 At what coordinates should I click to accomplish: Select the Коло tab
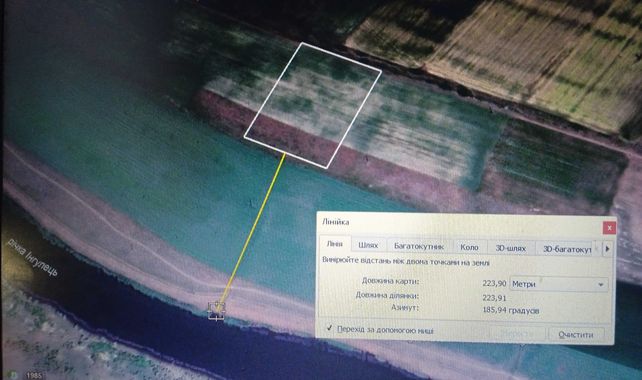tap(469, 247)
